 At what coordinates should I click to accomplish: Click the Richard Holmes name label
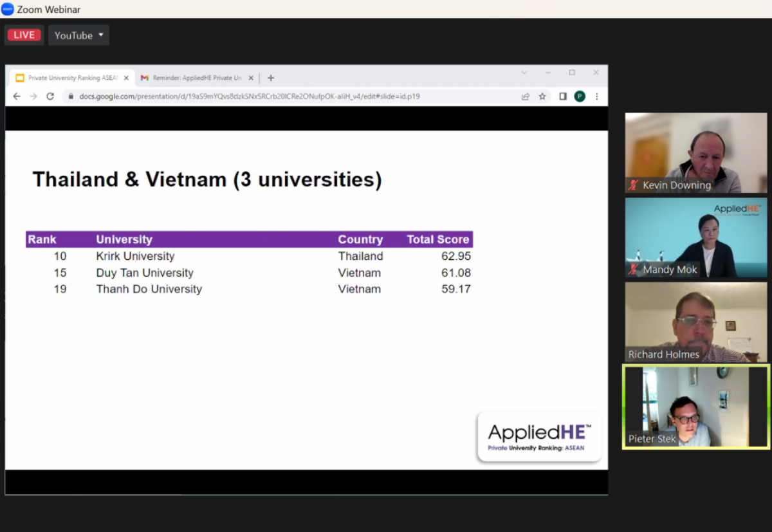(664, 354)
